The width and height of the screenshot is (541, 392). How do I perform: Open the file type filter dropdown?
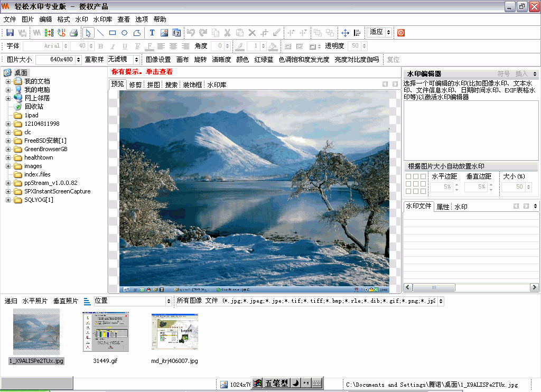(x=441, y=301)
